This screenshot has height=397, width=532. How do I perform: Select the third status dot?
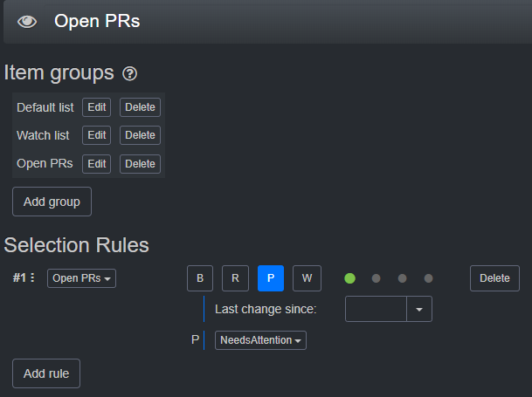tap(402, 278)
